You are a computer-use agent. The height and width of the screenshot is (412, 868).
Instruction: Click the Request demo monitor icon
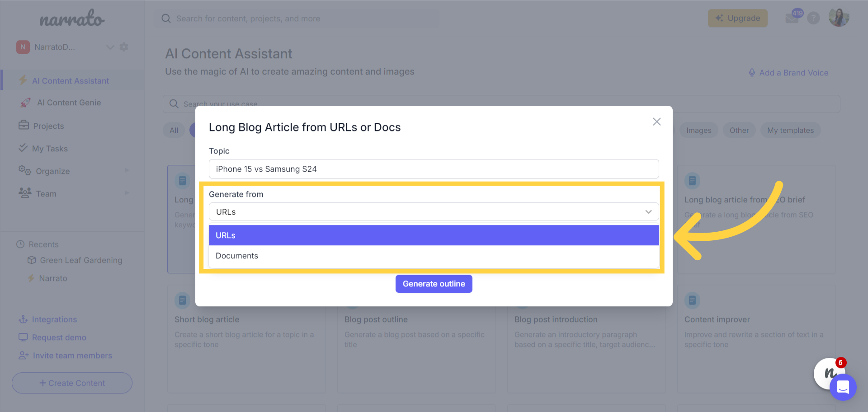pyautogui.click(x=23, y=337)
